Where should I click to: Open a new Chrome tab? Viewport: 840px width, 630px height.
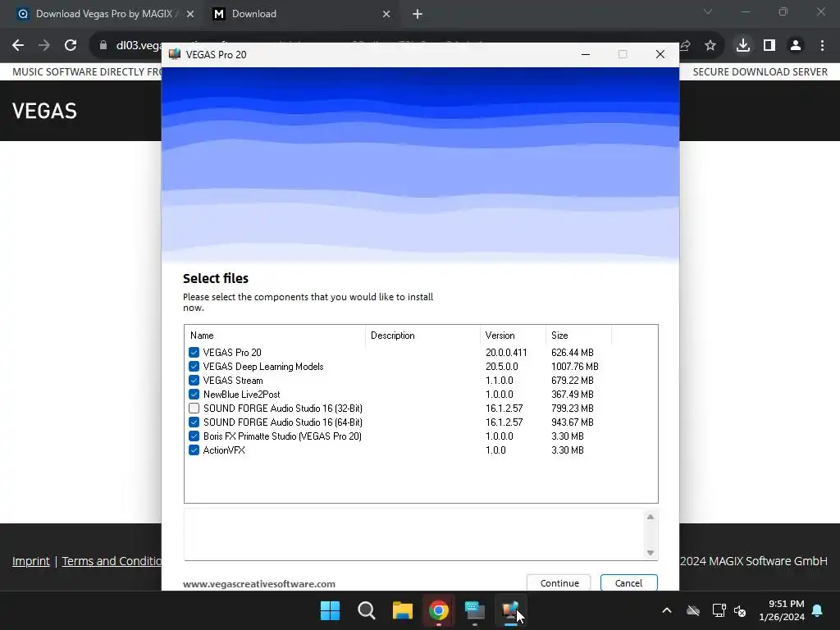click(418, 15)
